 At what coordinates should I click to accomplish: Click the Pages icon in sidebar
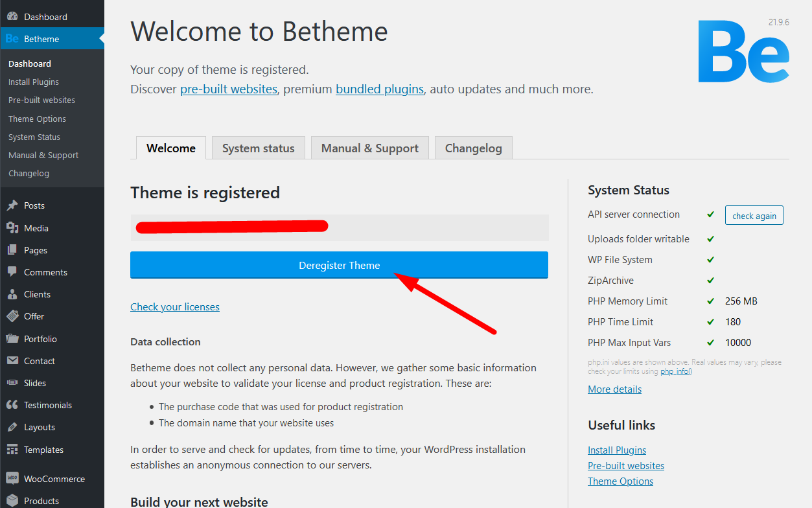coord(12,250)
